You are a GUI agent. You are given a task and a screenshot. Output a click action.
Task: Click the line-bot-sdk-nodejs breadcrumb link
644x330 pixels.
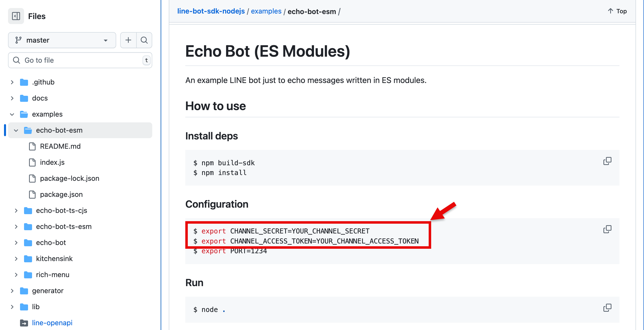[x=211, y=11]
